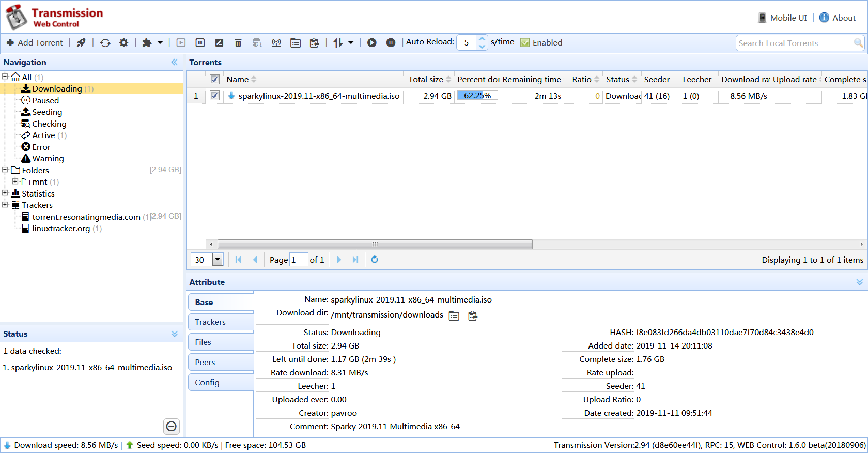This screenshot has width=868, height=453.
Task: Collapse the Folders tree node
Action: (x=5, y=170)
